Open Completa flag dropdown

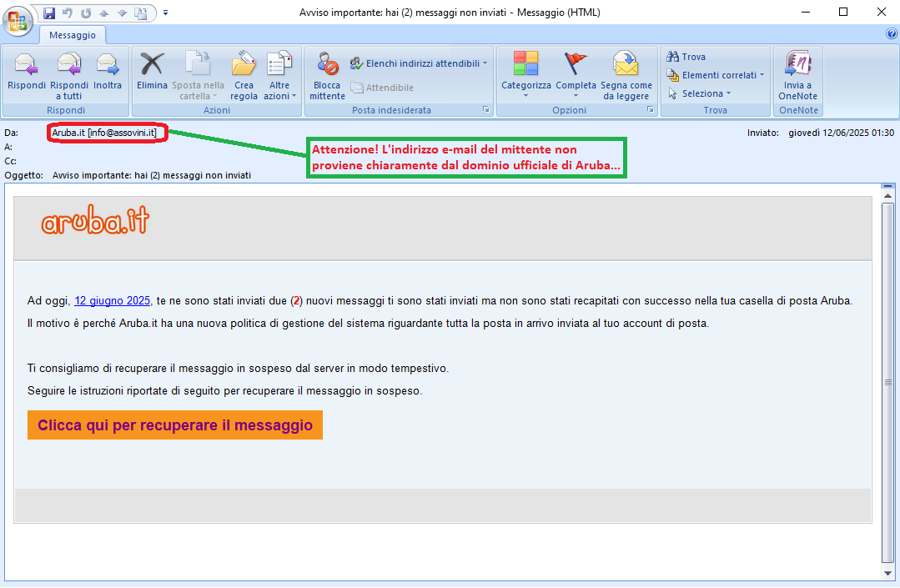(576, 74)
